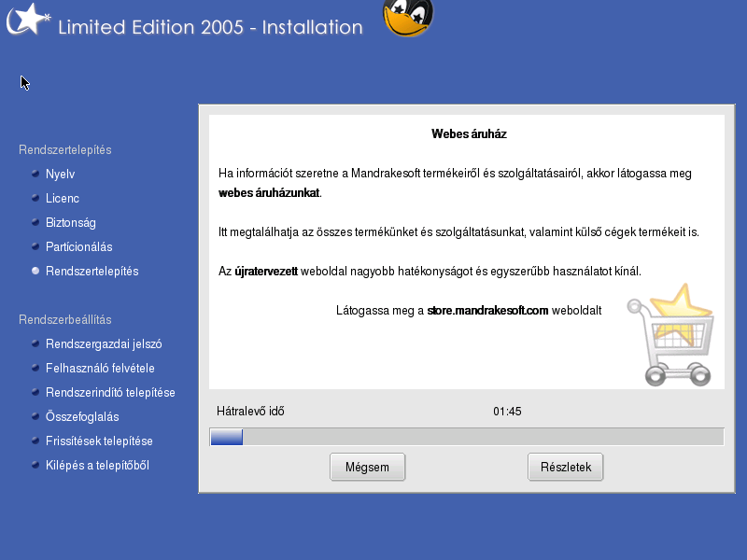Select the Frissítések telepítése step

pos(99,441)
